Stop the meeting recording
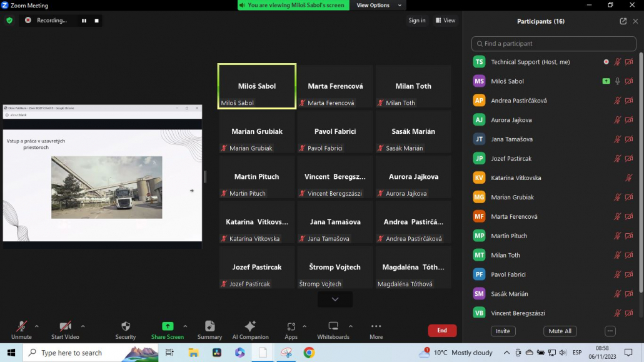Viewport: 644px width, 362px height. click(97, 21)
